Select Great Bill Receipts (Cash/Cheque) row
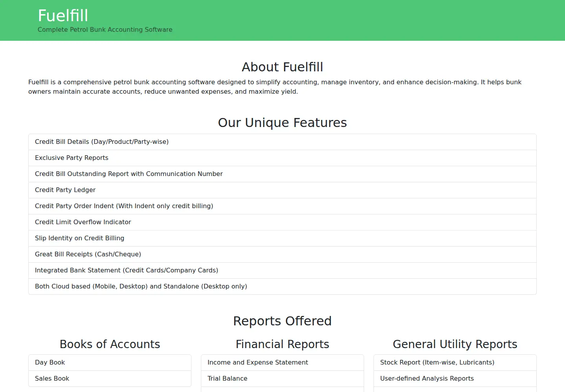Screen dimensions: 565x392 point(282,254)
